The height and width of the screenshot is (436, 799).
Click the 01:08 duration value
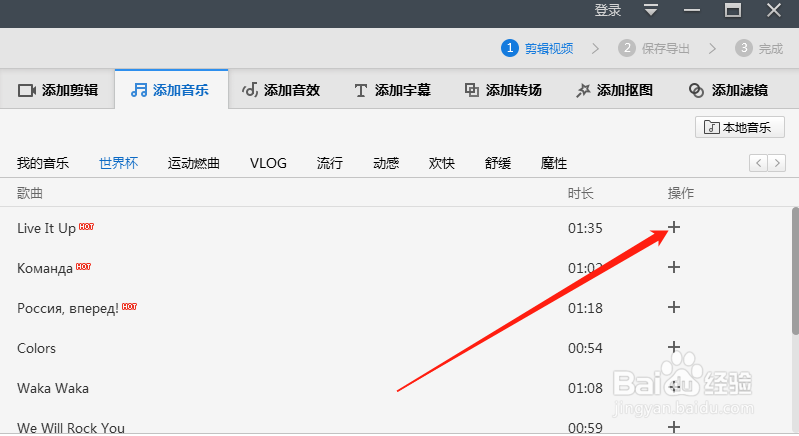point(585,388)
